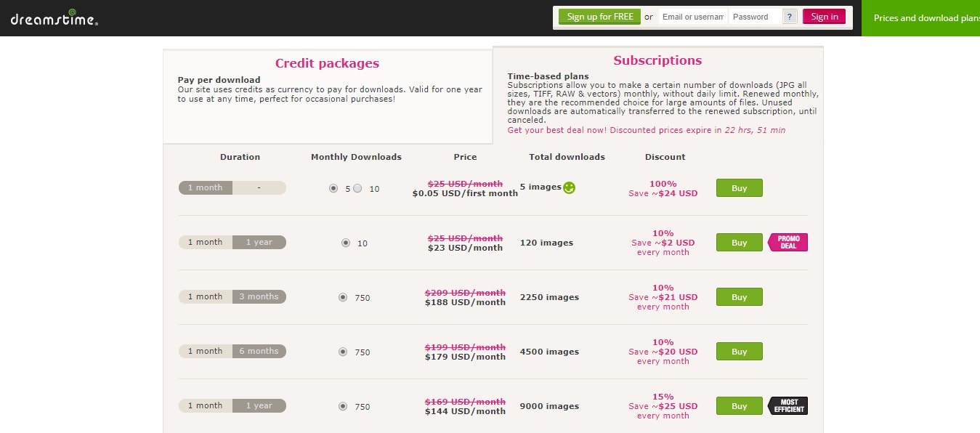Click the 15% discount label
Screen dimensions: 980x433
[663, 397]
